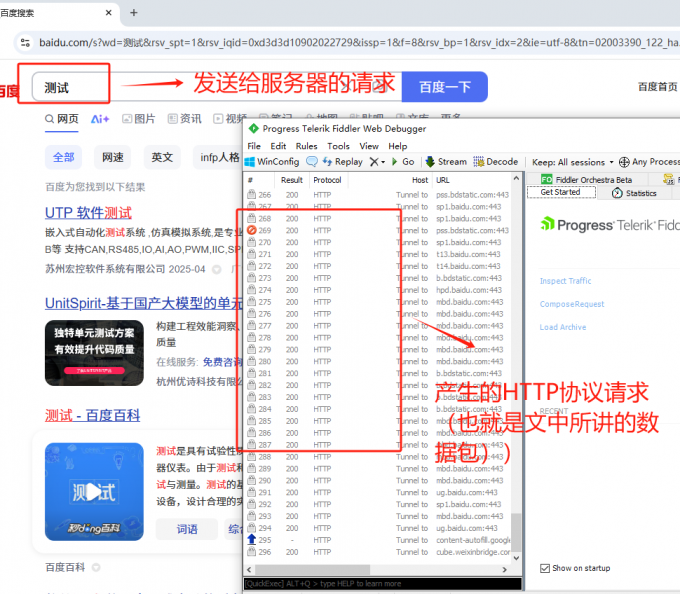The width and height of the screenshot is (680, 594).
Task: Switch to Statistics tab
Action: [634, 193]
